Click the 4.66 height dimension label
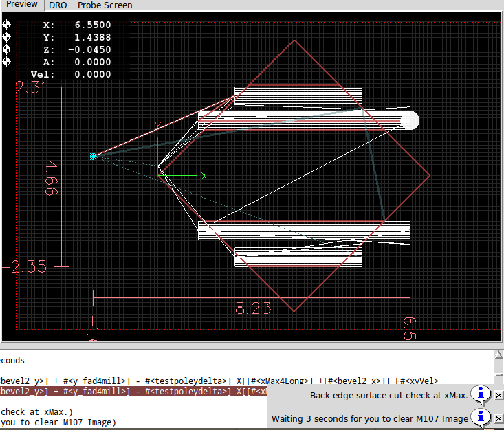Image resolution: width=504 pixels, height=430 pixels. pyautogui.click(x=50, y=177)
